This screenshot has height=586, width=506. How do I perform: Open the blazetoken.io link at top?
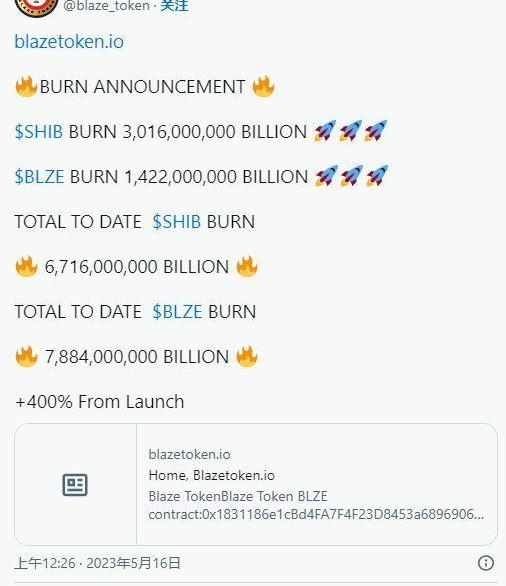point(69,41)
